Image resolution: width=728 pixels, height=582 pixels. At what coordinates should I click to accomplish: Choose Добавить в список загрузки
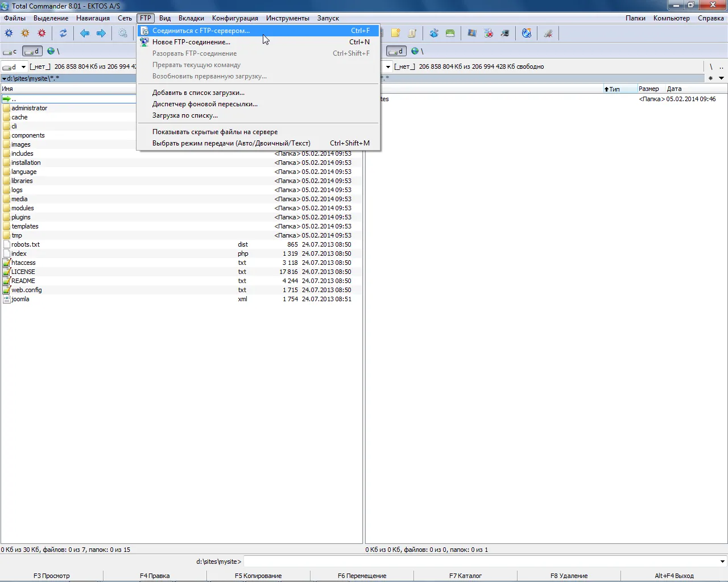[258, 93]
